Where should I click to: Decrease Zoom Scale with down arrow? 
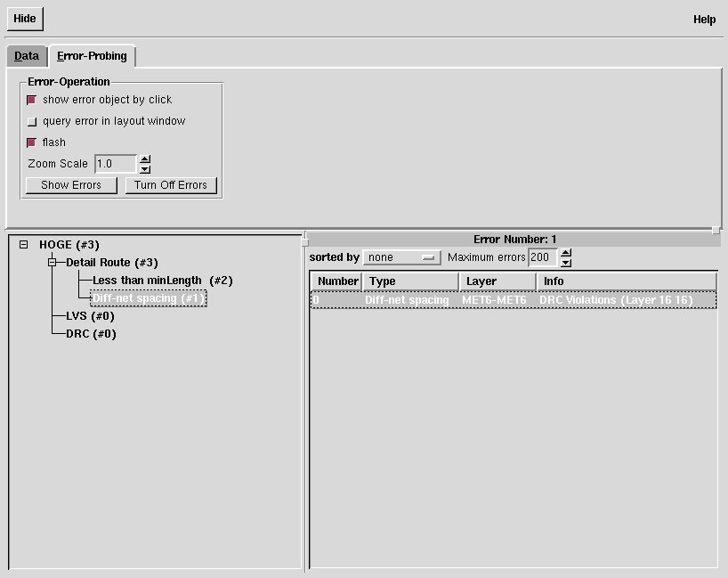click(x=145, y=168)
